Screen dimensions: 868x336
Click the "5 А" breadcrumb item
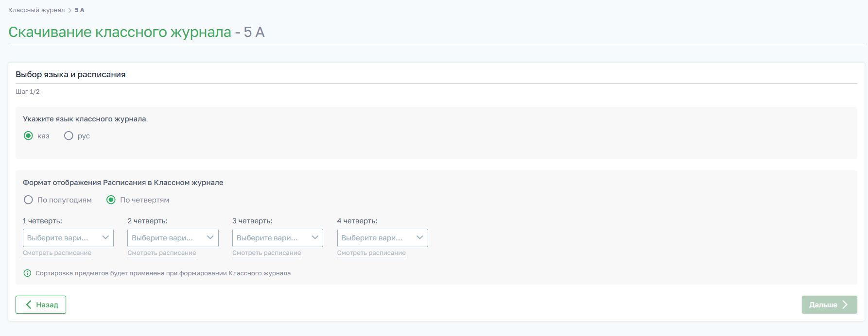[80, 10]
